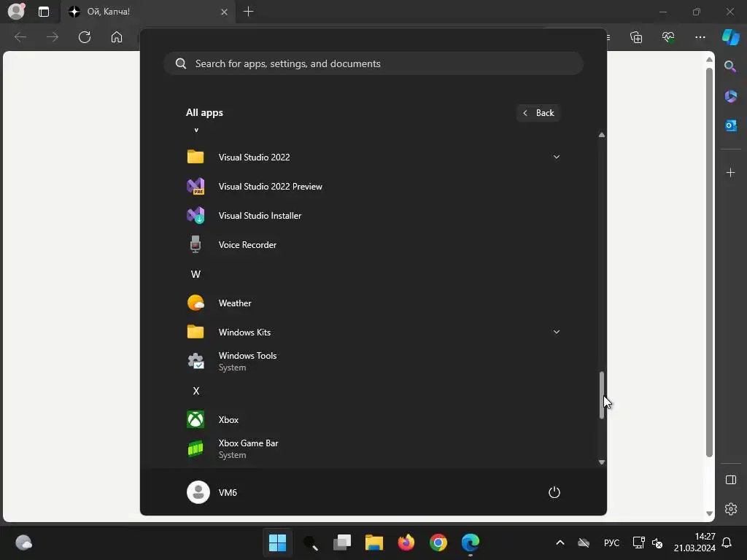747x560 pixels.
Task: Click Edge sidebar settings gear
Action: pos(731,509)
